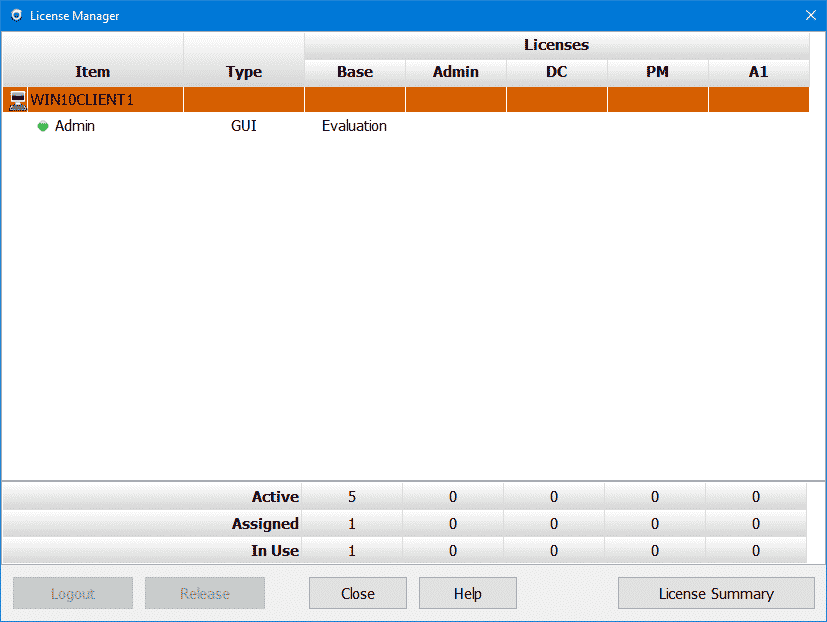
Task: Click the computer icon beside WIN10CLIENT1
Action: (17, 100)
